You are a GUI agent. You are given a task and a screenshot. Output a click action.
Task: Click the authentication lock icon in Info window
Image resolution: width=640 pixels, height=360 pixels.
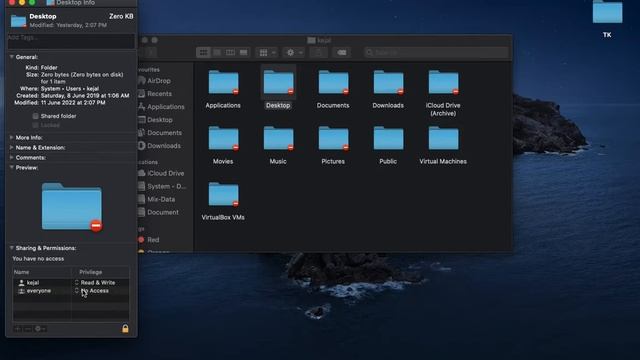point(125,329)
